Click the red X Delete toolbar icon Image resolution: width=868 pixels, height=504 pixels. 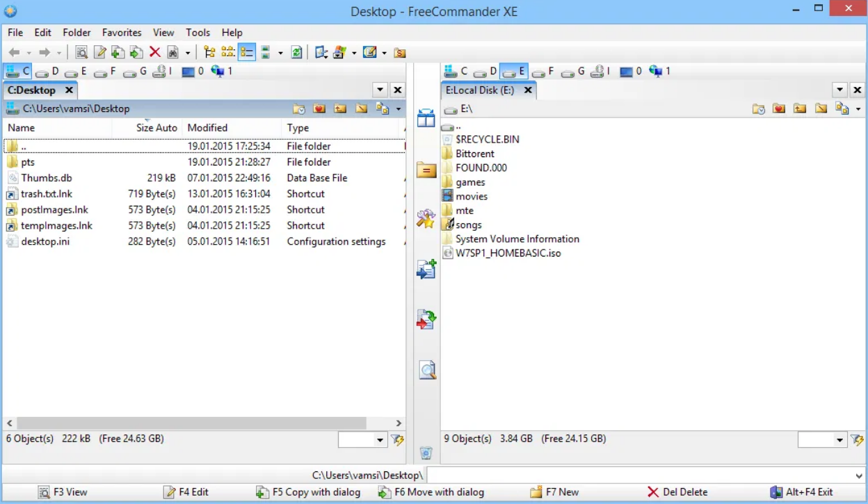click(155, 52)
